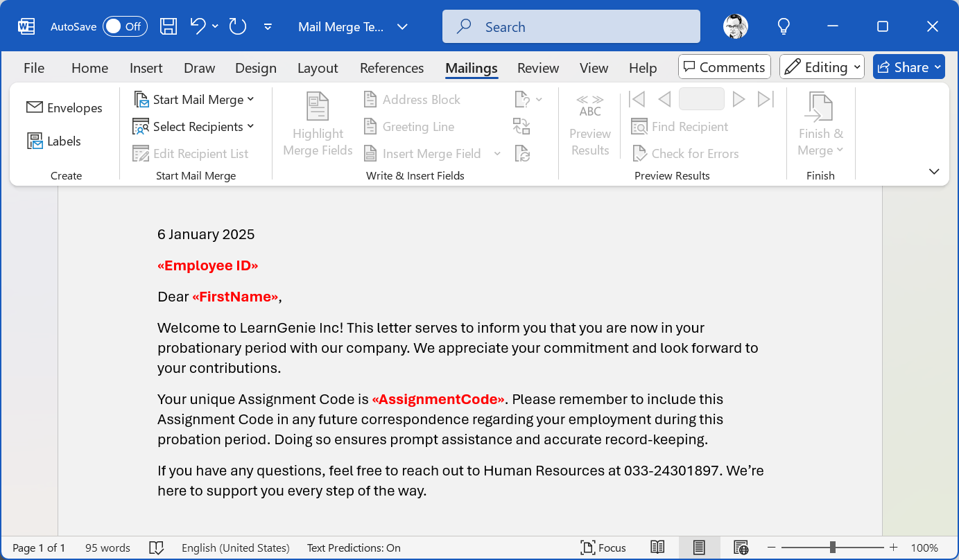This screenshot has height=560, width=959.
Task: Switch to the Home tab
Action: 90,67
